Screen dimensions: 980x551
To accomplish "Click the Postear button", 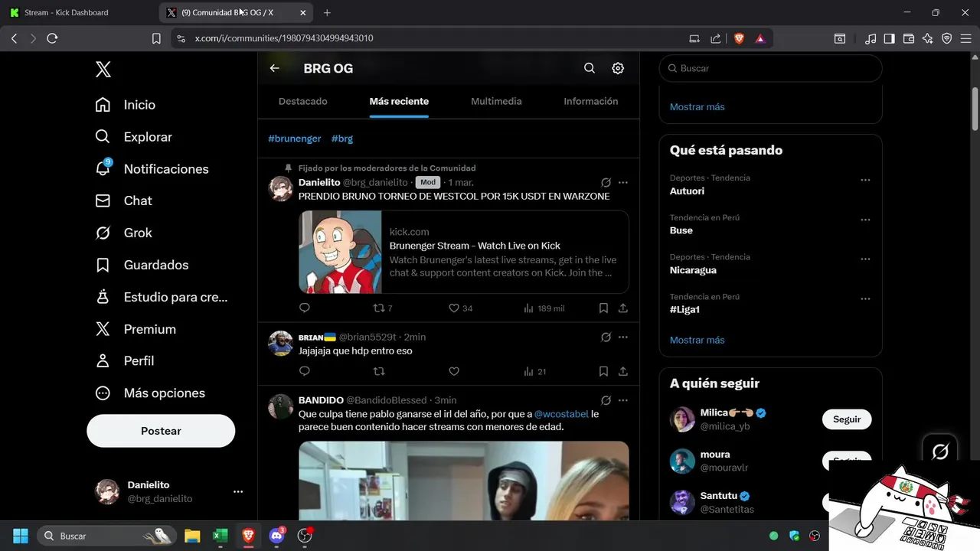I will (x=161, y=431).
